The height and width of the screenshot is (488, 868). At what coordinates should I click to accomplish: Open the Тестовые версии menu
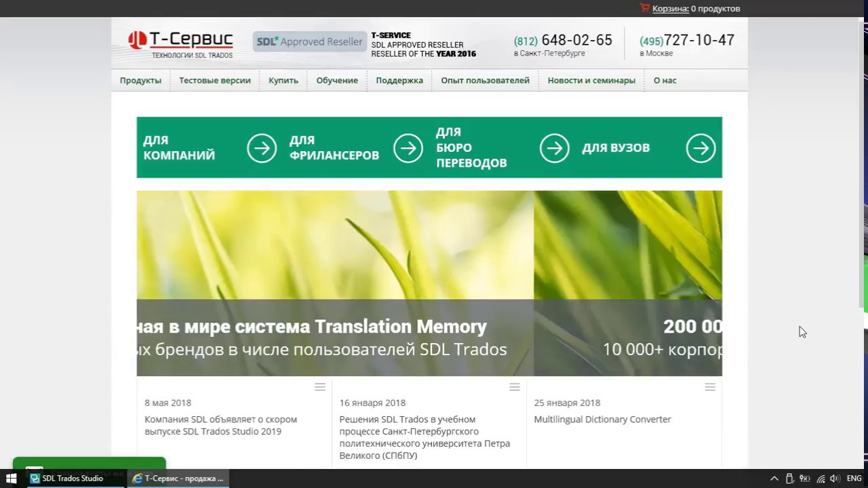pos(215,80)
